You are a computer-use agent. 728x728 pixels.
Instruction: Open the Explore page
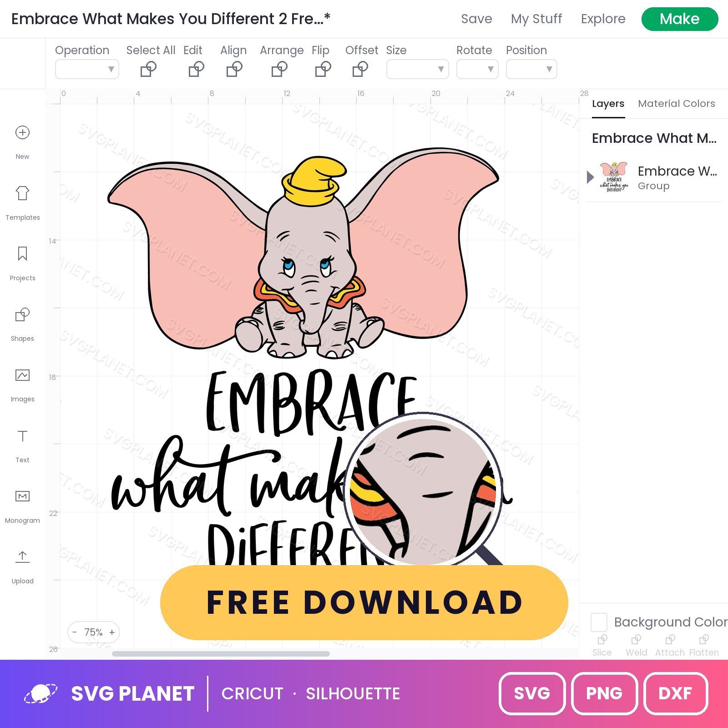pyautogui.click(x=603, y=19)
